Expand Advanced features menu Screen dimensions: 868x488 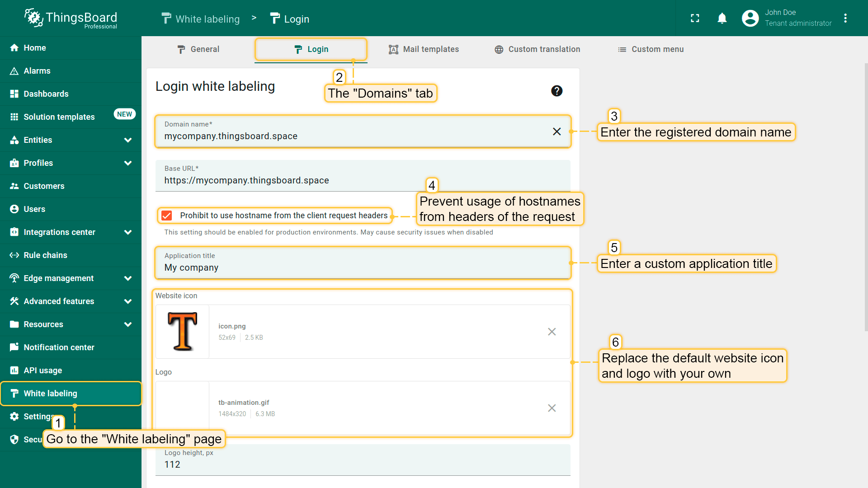pyautogui.click(x=128, y=301)
